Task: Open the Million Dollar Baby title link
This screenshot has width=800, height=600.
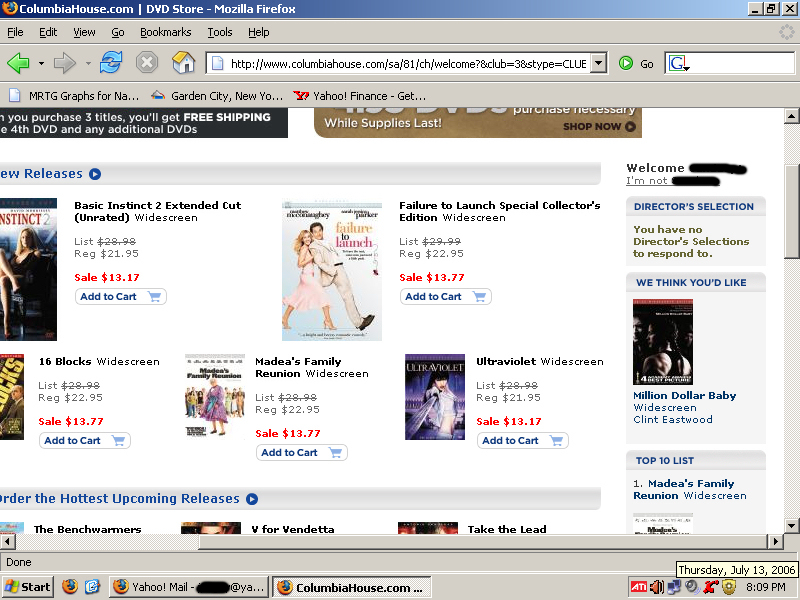Action: (x=685, y=395)
